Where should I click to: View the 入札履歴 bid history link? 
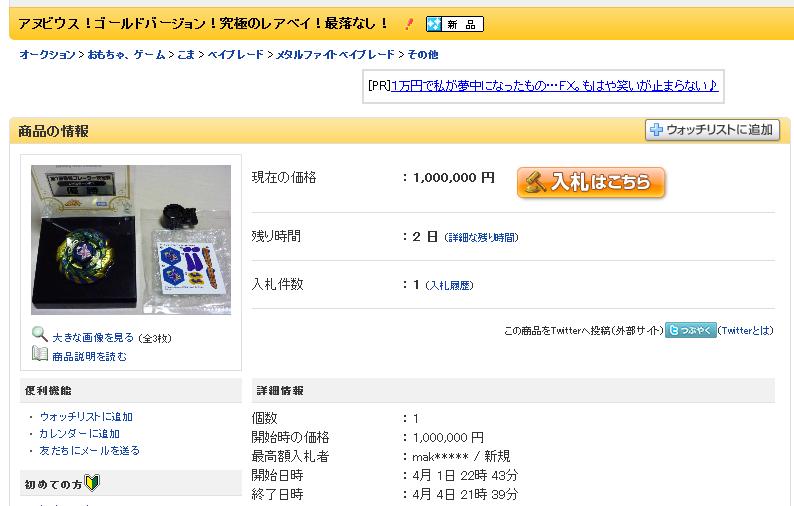(x=450, y=286)
